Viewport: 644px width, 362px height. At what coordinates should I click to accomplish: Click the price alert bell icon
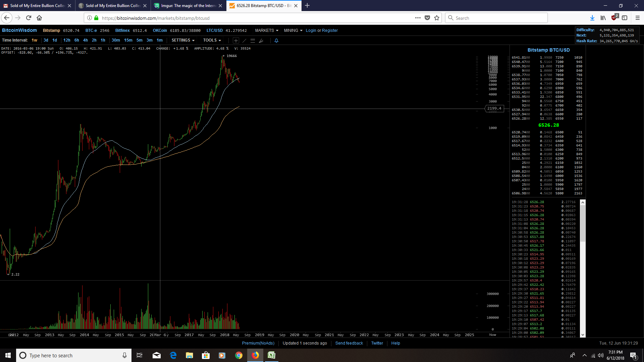276,41
